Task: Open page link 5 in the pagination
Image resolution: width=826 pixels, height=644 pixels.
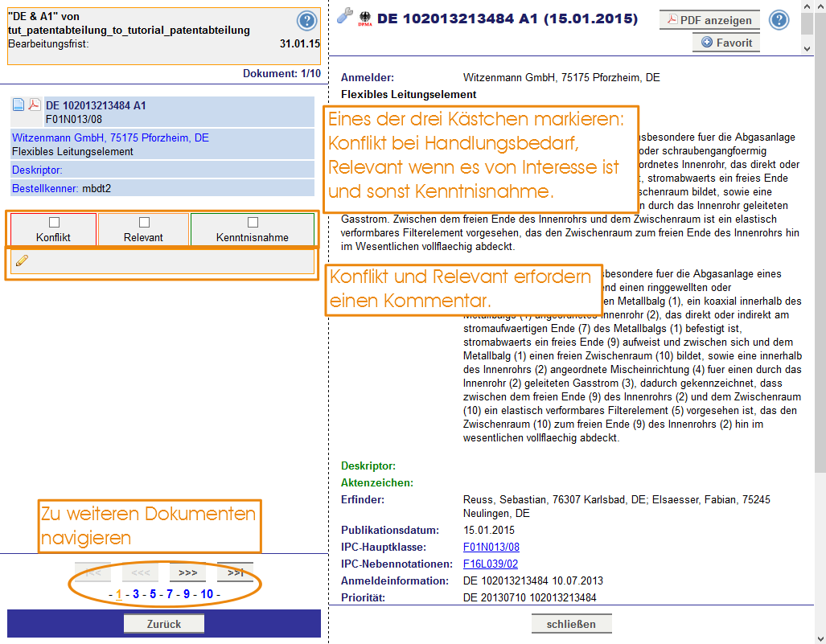Action: (x=153, y=594)
